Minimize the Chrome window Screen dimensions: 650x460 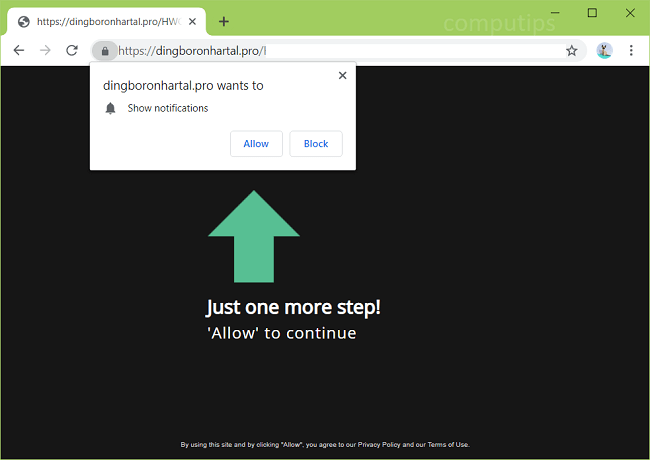point(555,13)
